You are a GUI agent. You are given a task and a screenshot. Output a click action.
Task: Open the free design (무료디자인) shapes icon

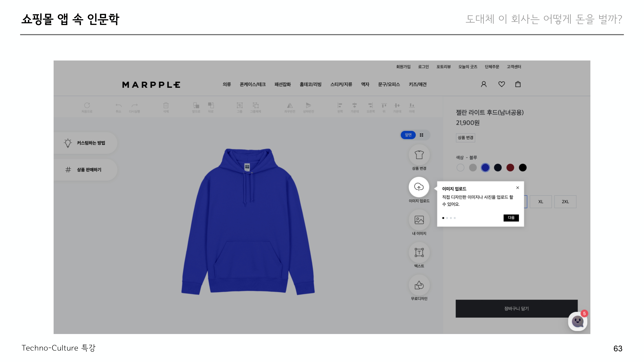coord(419,285)
